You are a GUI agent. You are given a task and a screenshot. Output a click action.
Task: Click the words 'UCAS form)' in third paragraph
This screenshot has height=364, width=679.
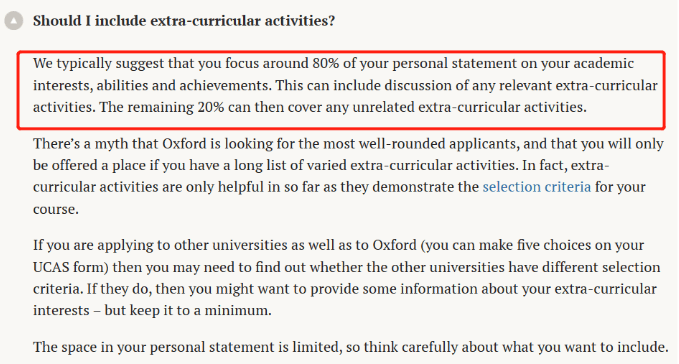71,267
